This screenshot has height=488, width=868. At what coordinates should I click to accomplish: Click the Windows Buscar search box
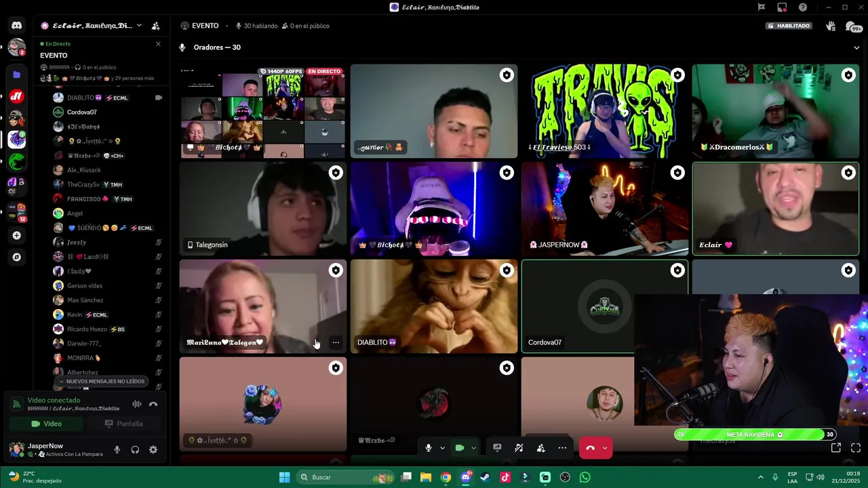(x=345, y=477)
